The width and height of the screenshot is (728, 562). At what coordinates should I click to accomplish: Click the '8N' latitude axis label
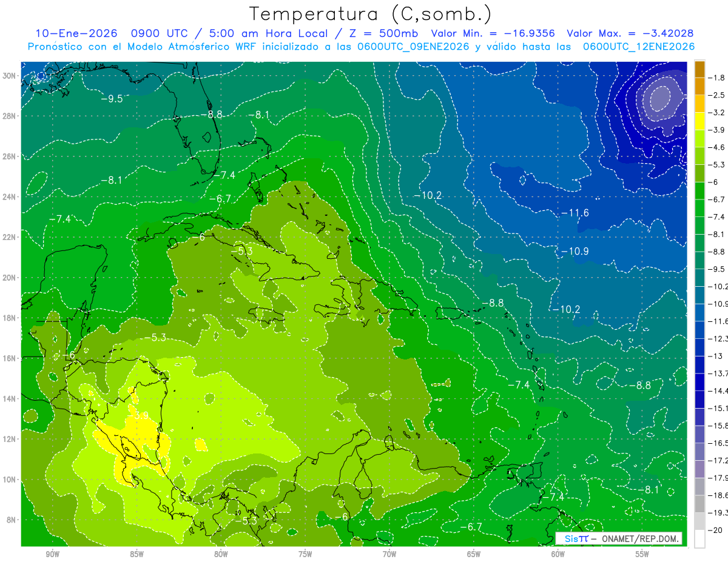[12, 520]
